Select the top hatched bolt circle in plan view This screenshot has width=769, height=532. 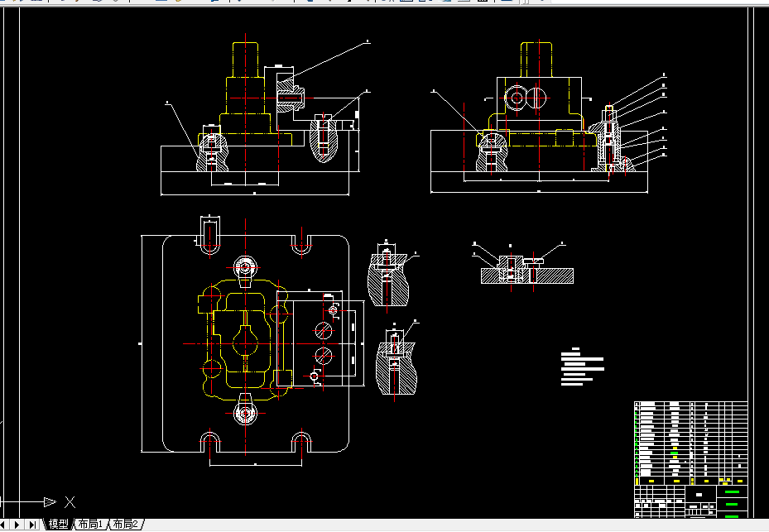pos(323,331)
